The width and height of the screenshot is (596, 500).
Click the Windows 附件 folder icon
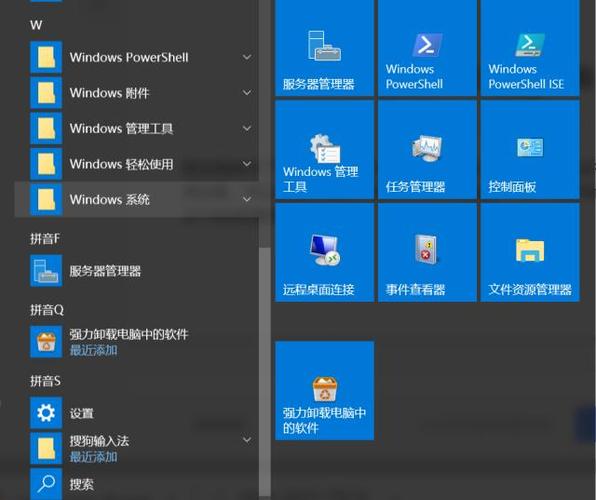pos(46,93)
